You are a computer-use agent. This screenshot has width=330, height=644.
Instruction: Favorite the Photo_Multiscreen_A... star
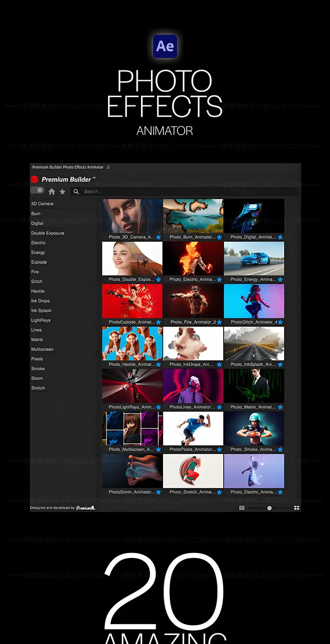(x=158, y=449)
